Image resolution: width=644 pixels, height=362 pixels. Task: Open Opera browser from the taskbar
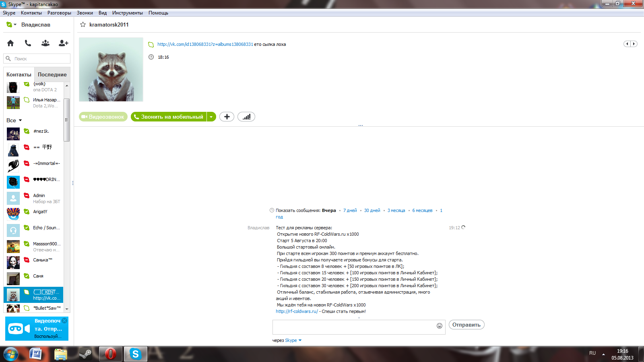(x=110, y=354)
